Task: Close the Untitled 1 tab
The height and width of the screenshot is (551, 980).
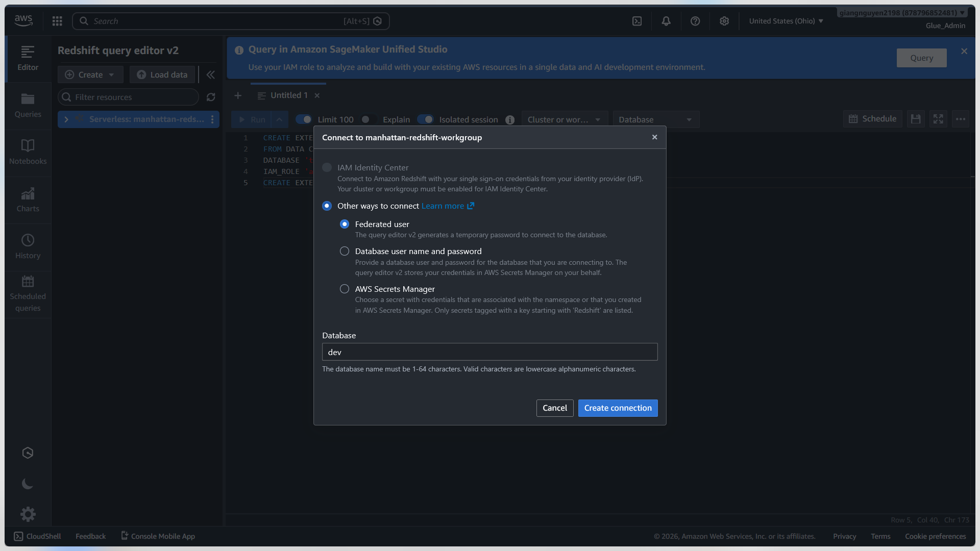Action: pyautogui.click(x=317, y=95)
